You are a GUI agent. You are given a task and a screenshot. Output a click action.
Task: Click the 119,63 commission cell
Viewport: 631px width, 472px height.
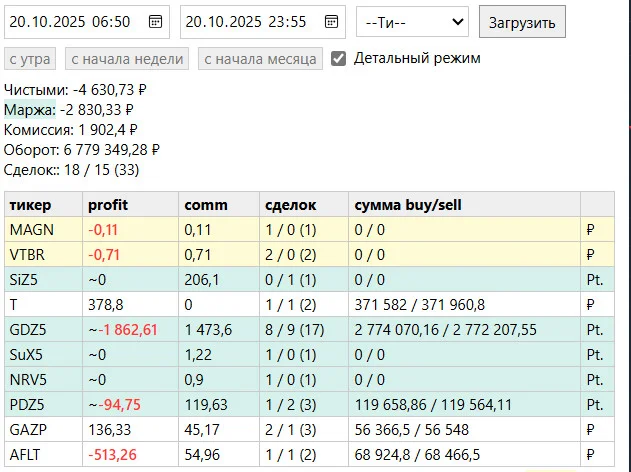click(219, 404)
